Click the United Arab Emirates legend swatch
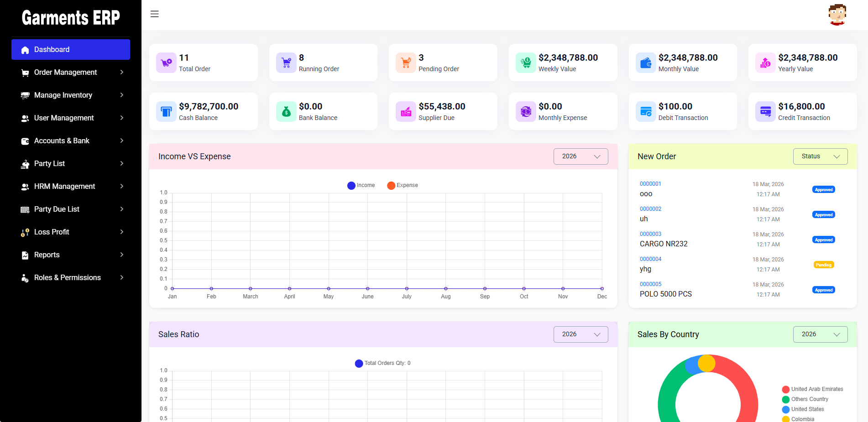868x422 pixels. coord(786,389)
